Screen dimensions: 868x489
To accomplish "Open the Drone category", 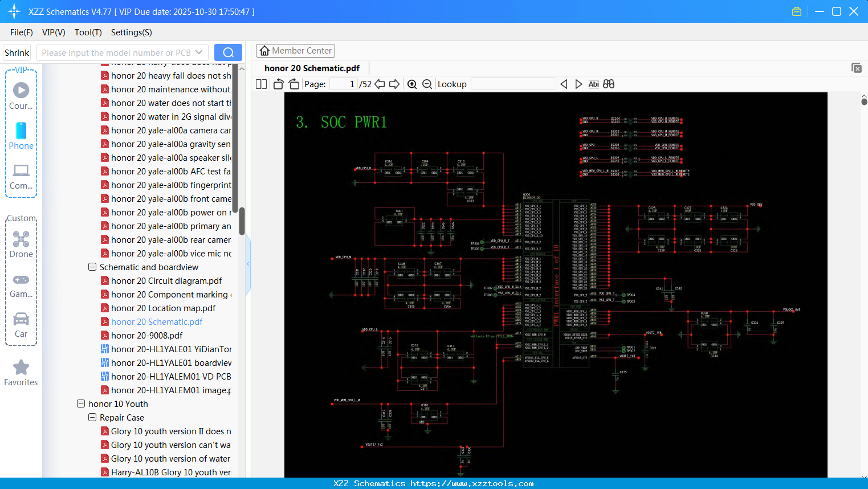I will [x=21, y=244].
